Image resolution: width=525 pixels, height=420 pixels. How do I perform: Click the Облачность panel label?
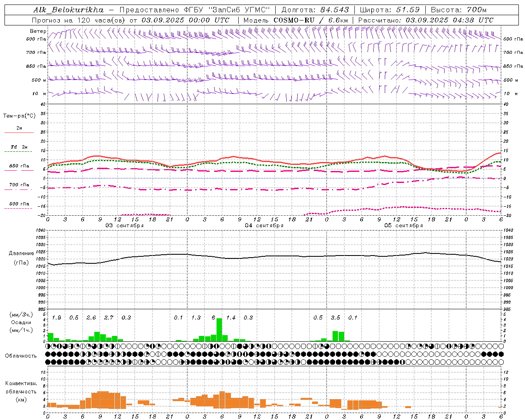click(x=21, y=356)
